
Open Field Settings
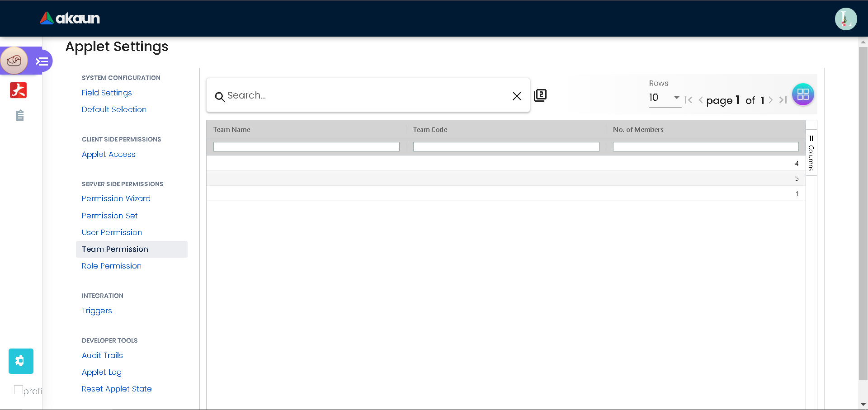(x=107, y=93)
